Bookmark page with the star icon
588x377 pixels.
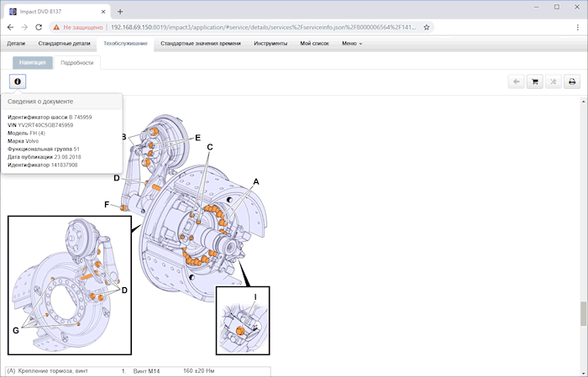click(428, 27)
